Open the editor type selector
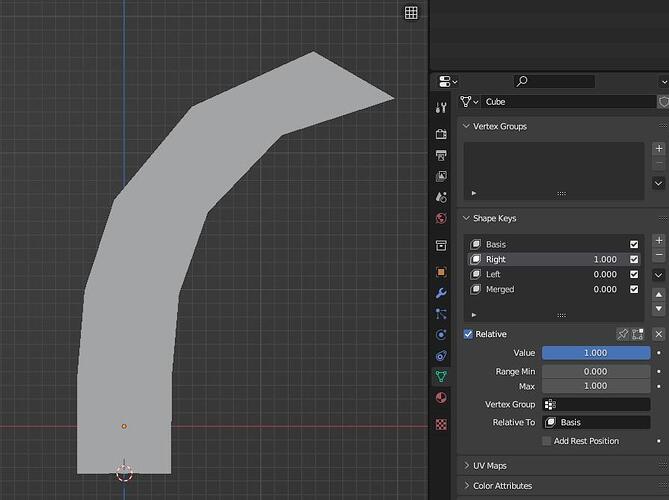 pos(448,81)
